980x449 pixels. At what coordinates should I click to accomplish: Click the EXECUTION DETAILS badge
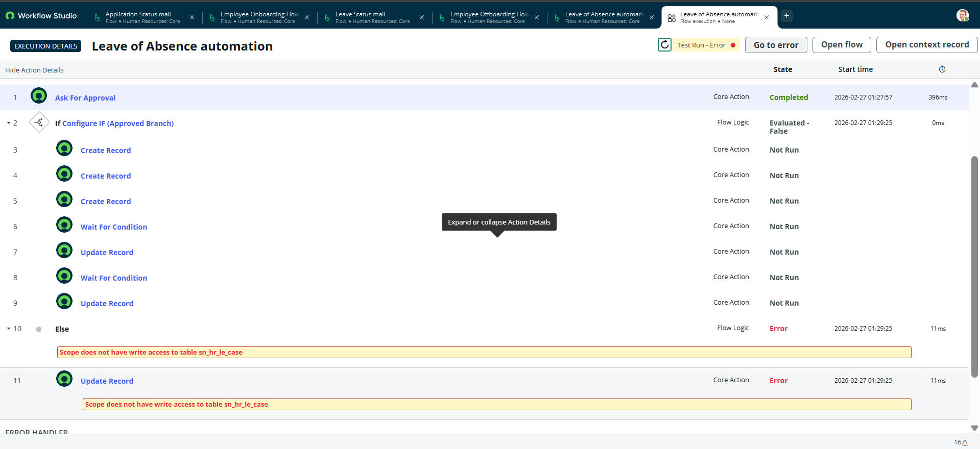point(46,46)
